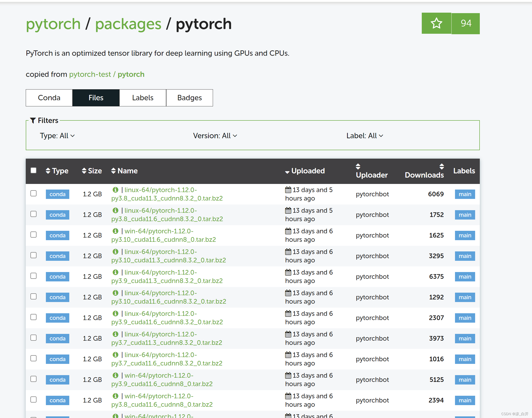The image size is (532, 418).
Task: Click the 94 favorites count button
Action: click(466, 23)
